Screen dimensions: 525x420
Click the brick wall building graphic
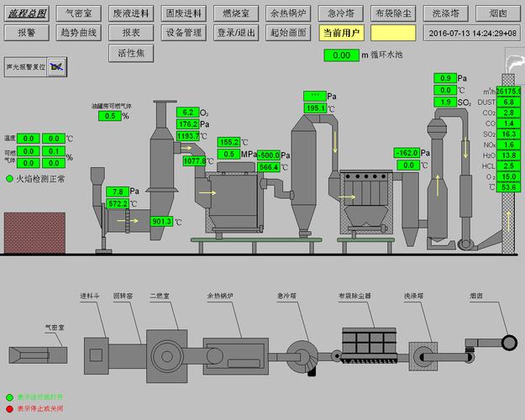[x=34, y=233]
